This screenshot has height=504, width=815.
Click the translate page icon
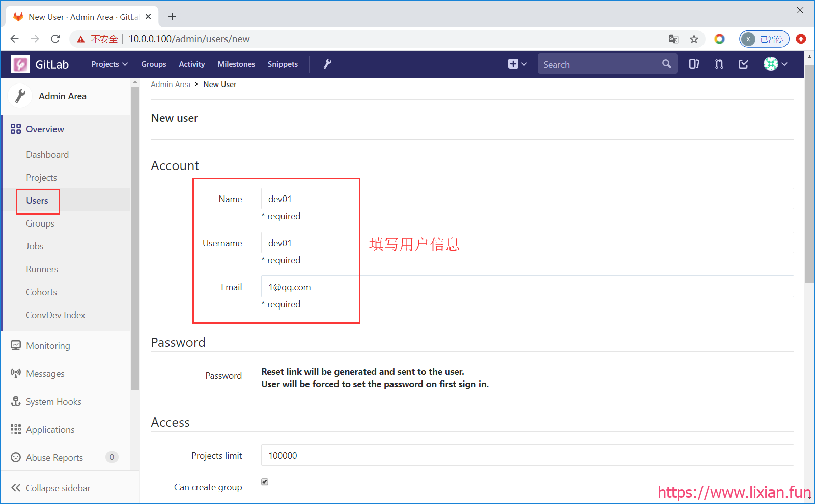point(673,39)
